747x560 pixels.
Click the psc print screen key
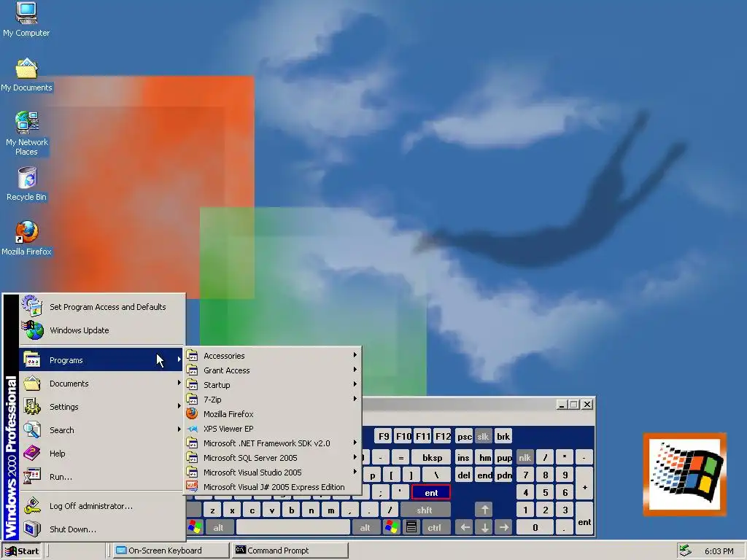tap(464, 436)
